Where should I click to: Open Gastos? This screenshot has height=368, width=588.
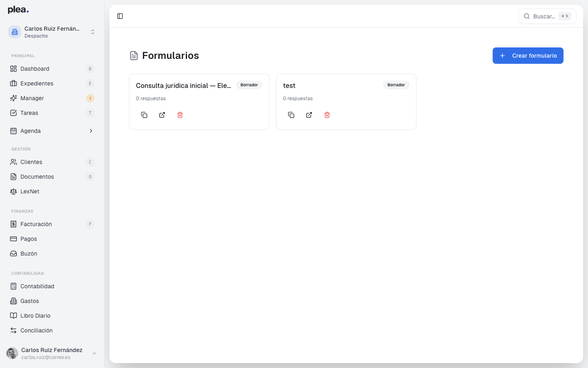(52, 301)
